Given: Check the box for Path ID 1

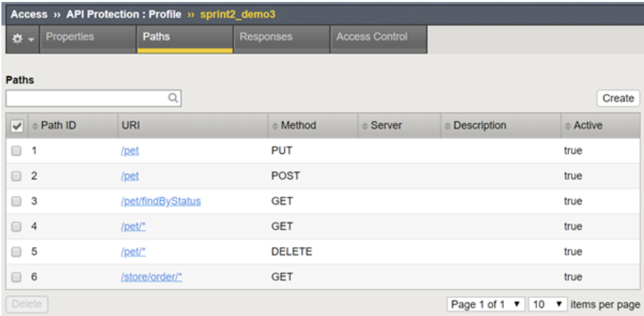Looking at the screenshot, I should pyautogui.click(x=17, y=151).
